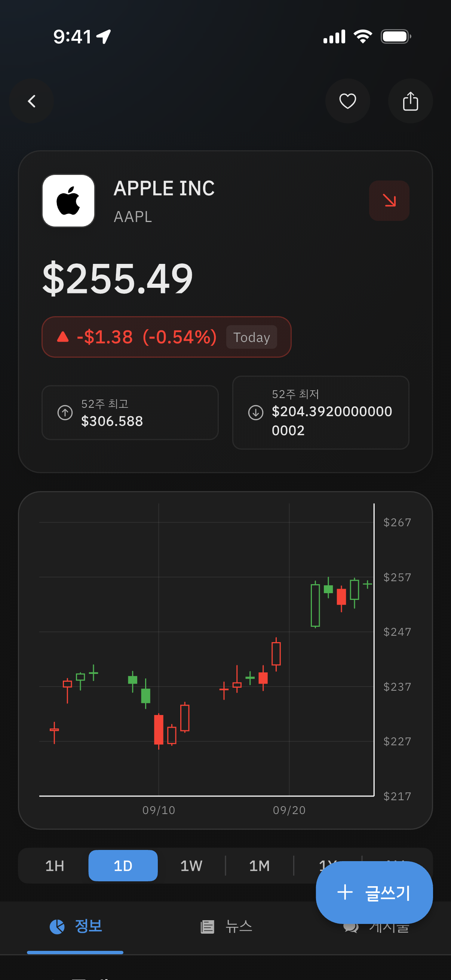Select the 1H chart interval

(55, 866)
